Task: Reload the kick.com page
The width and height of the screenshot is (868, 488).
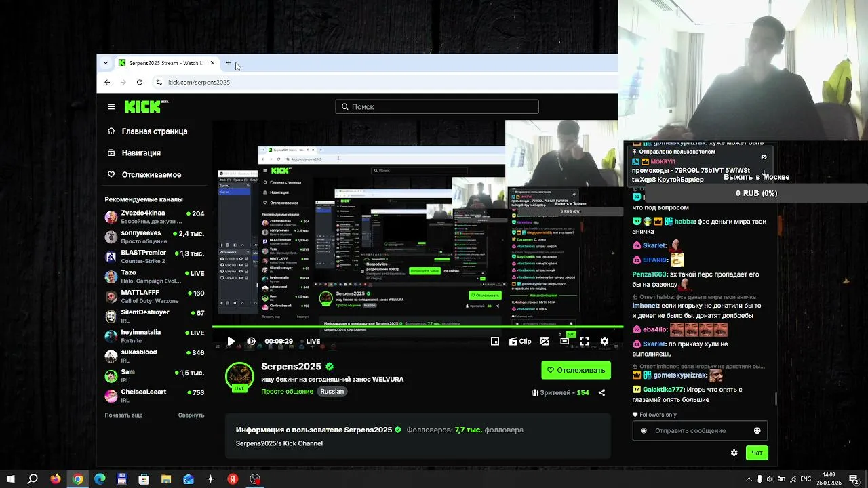Action: [x=140, y=82]
